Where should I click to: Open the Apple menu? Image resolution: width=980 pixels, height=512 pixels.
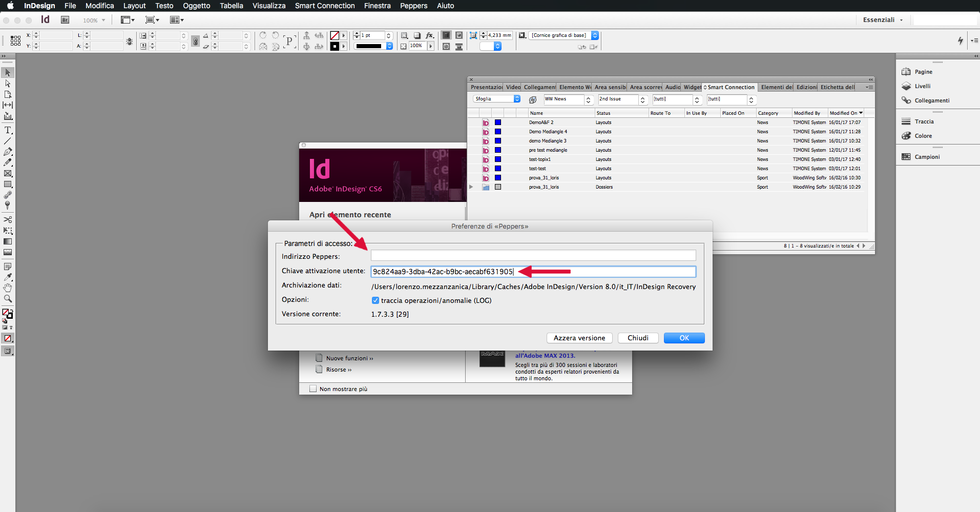coord(10,6)
